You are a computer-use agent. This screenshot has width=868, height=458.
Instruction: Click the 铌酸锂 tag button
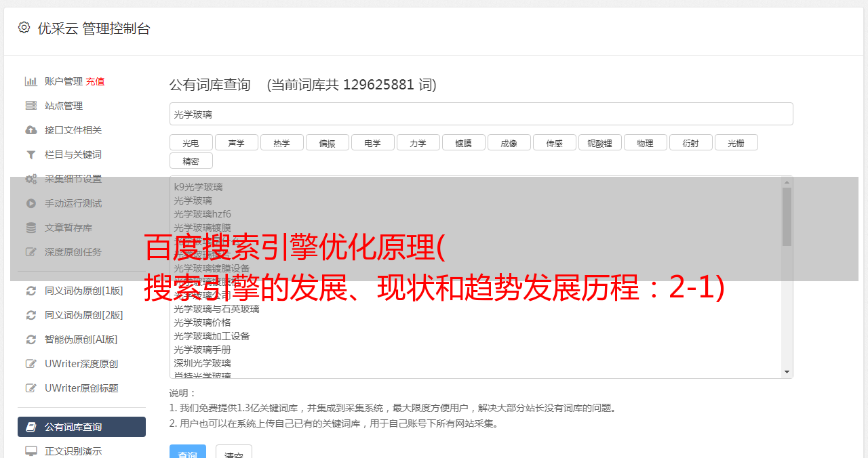point(599,142)
